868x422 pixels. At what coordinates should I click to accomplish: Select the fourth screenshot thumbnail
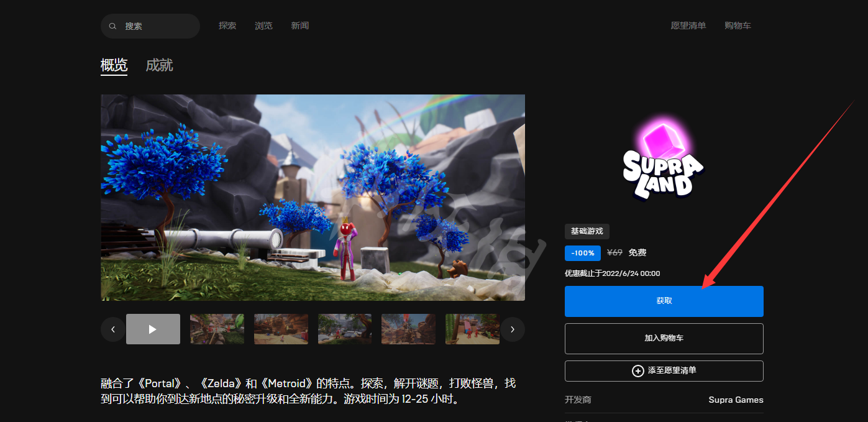(345, 329)
